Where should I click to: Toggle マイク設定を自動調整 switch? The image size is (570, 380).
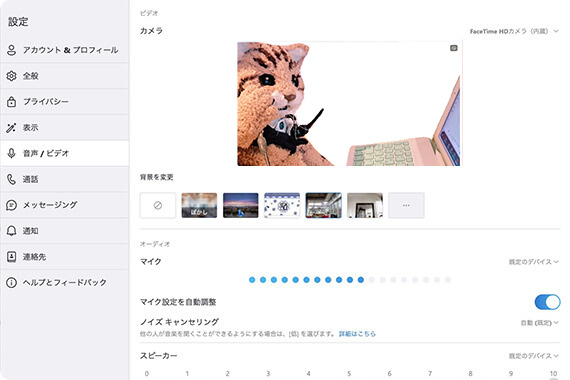tap(547, 302)
